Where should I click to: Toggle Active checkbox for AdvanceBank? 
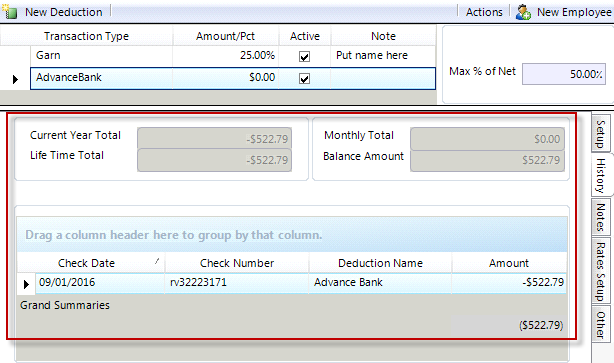[304, 79]
